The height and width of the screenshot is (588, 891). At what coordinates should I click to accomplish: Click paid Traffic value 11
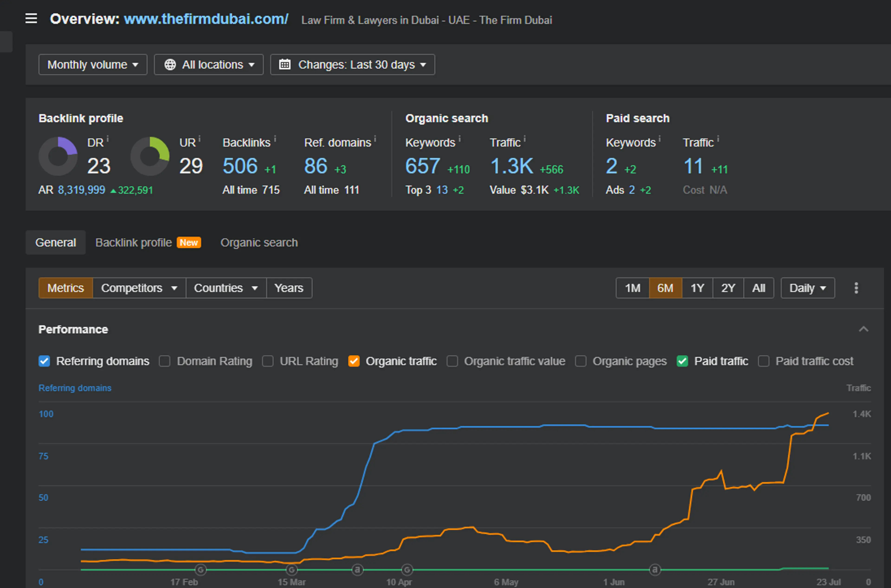pos(693,166)
